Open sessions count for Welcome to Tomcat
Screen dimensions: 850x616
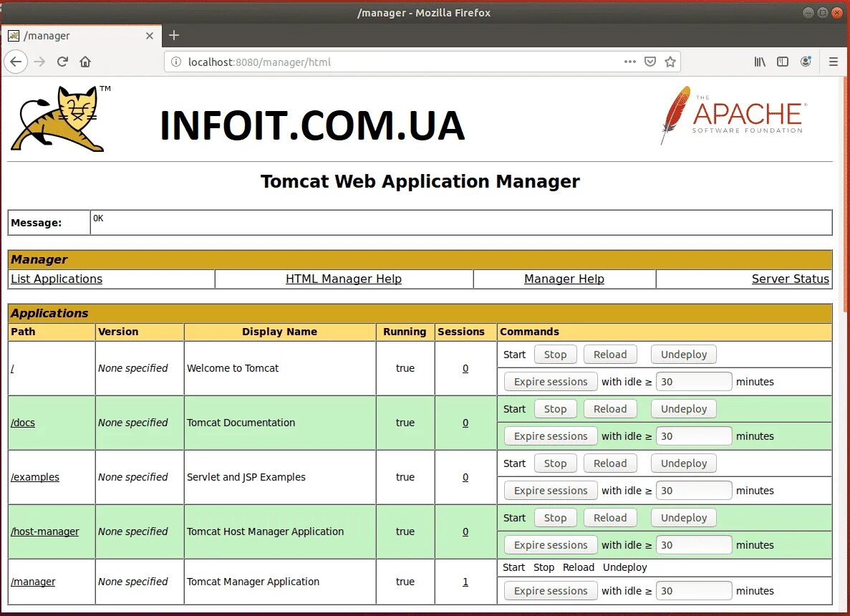pyautogui.click(x=465, y=368)
